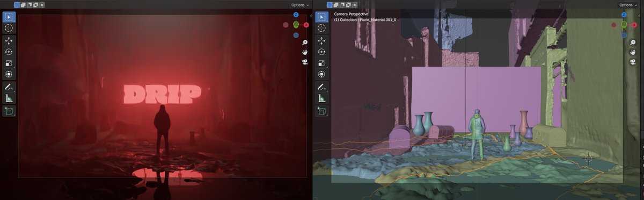
Task: Select the Select Box tool in right viewport
Action: [x=321, y=17]
